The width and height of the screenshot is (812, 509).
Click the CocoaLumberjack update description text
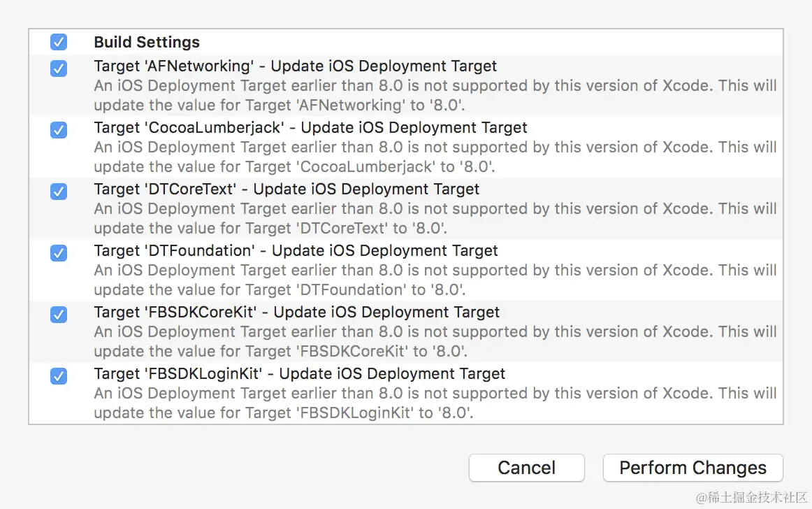point(435,157)
